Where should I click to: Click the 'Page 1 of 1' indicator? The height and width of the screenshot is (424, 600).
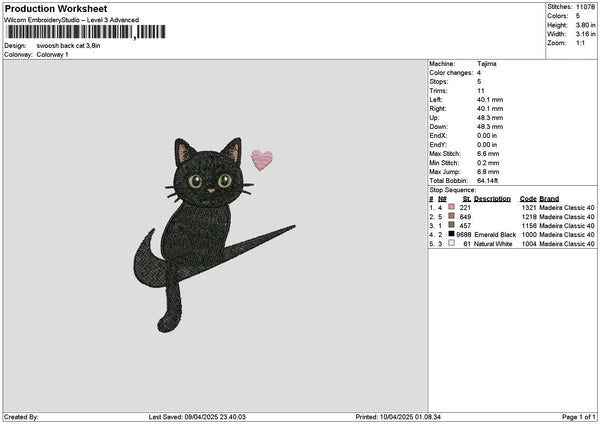[x=579, y=417]
